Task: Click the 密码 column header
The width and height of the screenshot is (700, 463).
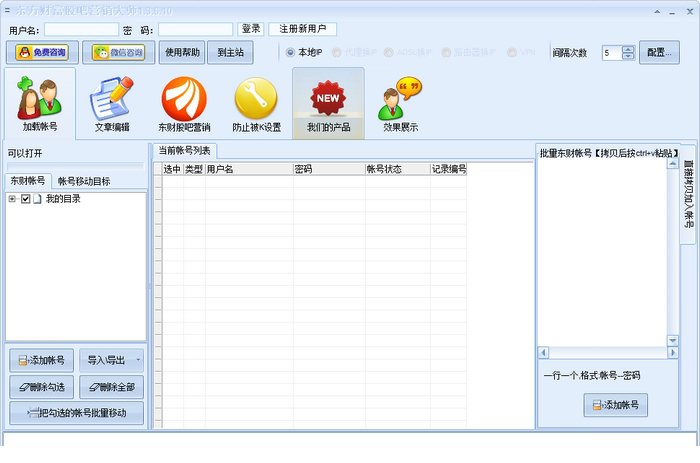Action: 329,169
